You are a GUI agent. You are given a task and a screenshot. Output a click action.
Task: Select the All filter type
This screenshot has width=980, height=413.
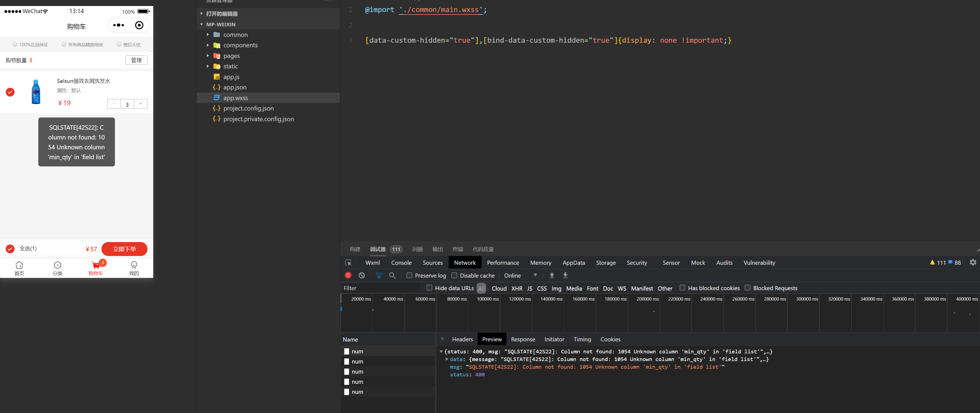(481, 288)
